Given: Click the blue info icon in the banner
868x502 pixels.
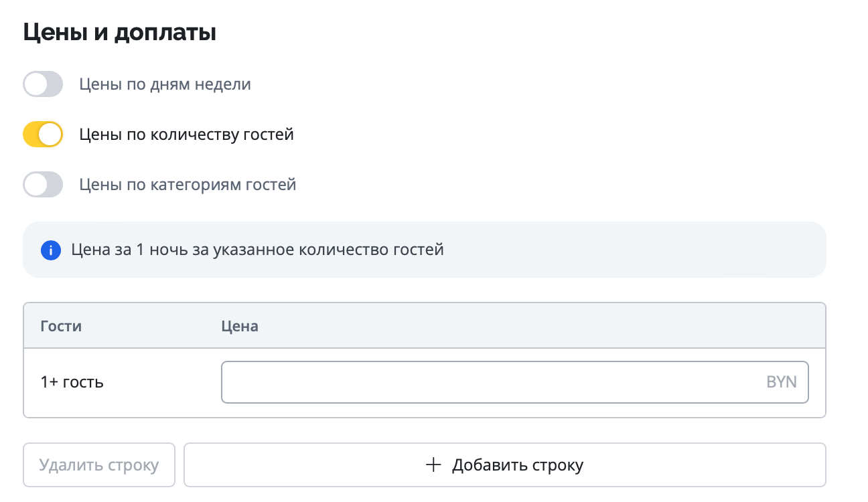Looking at the screenshot, I should pyautogui.click(x=50, y=250).
